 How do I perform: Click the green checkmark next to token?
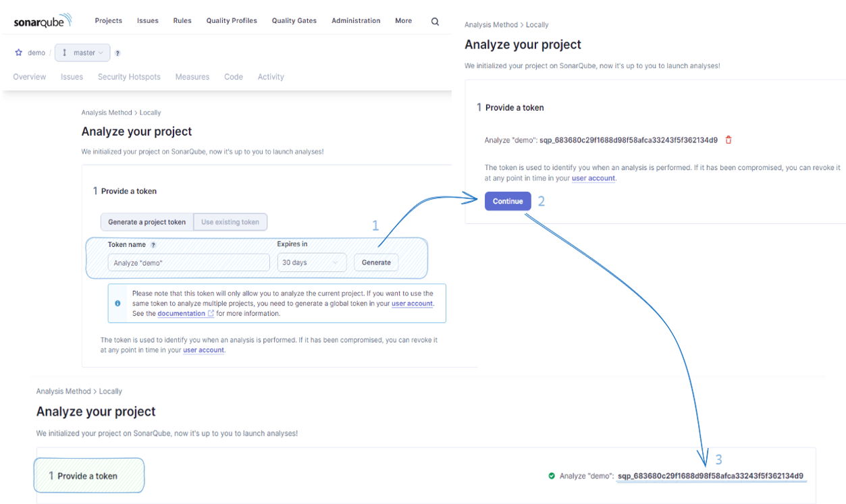pos(552,476)
